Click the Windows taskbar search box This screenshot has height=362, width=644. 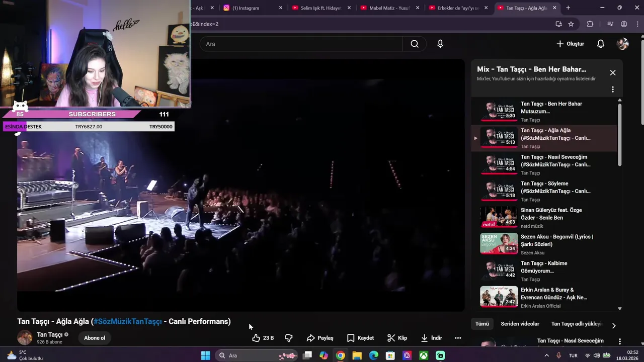257,355
